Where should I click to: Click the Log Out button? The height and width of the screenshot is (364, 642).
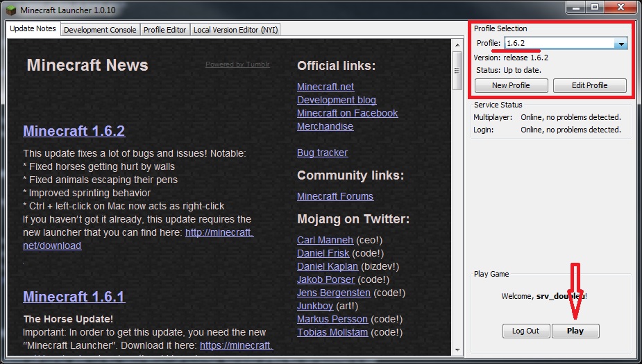click(x=525, y=331)
